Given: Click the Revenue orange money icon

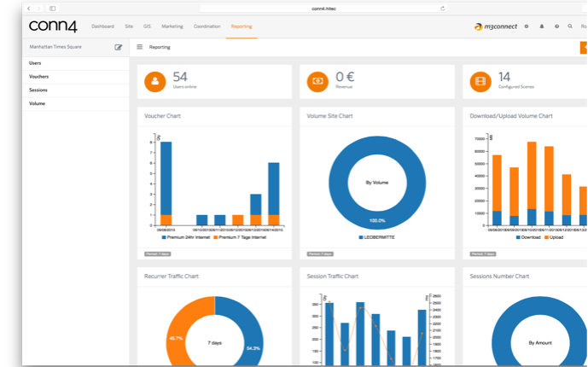Looking at the screenshot, I should 317,82.
